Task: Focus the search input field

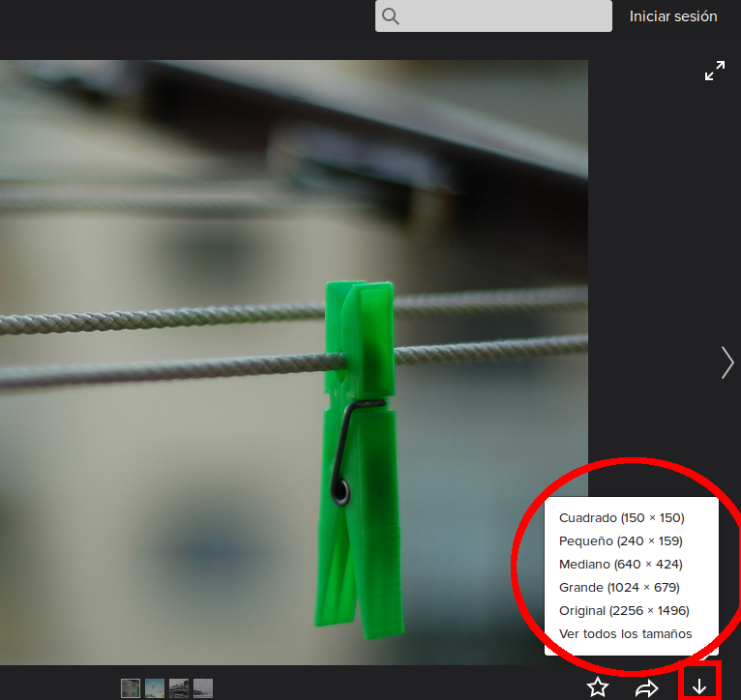Action: click(x=493, y=16)
